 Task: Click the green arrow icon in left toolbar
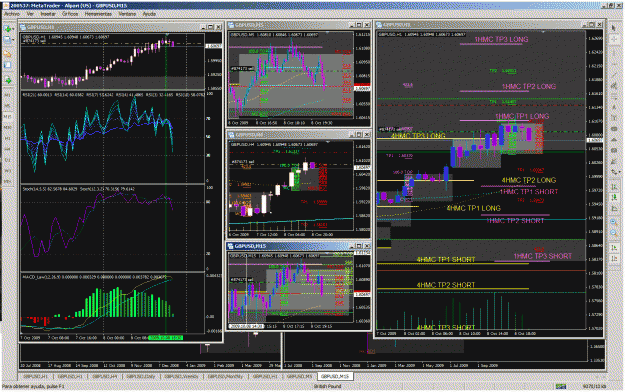pos(8,80)
